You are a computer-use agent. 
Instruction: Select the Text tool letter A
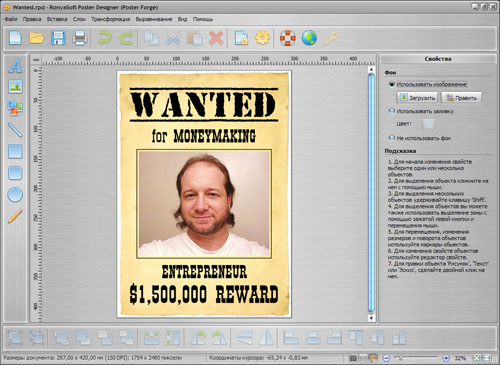[x=15, y=66]
